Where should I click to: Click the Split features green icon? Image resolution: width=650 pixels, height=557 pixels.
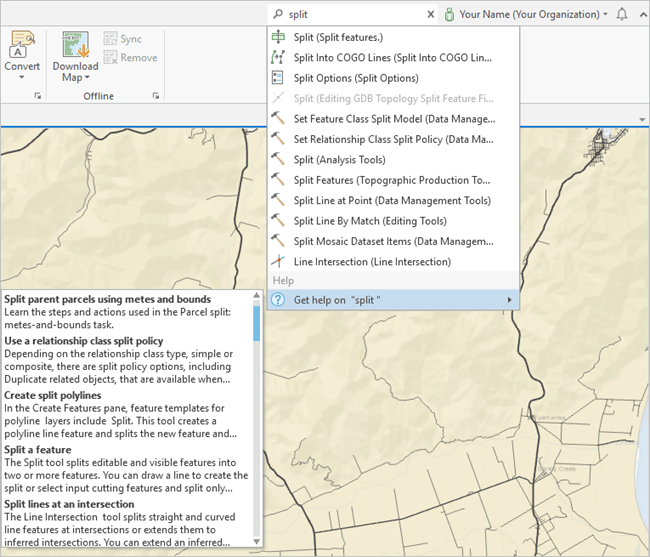point(278,37)
